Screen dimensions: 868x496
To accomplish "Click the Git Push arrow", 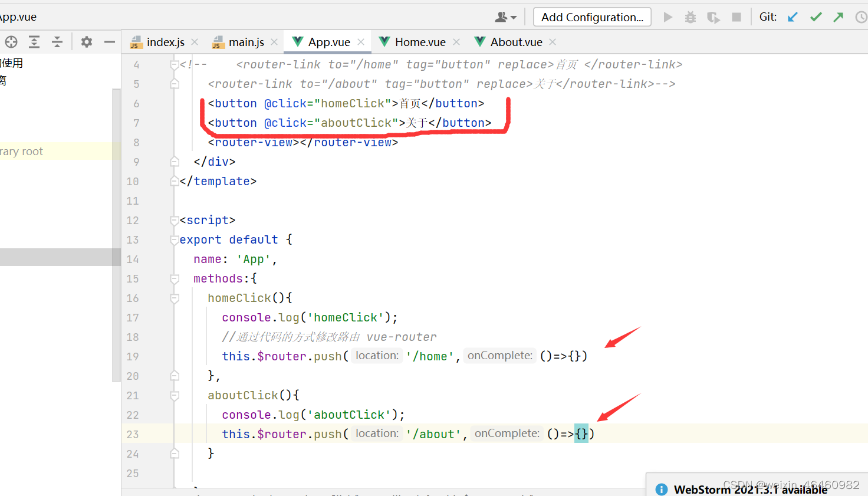I will [x=839, y=17].
